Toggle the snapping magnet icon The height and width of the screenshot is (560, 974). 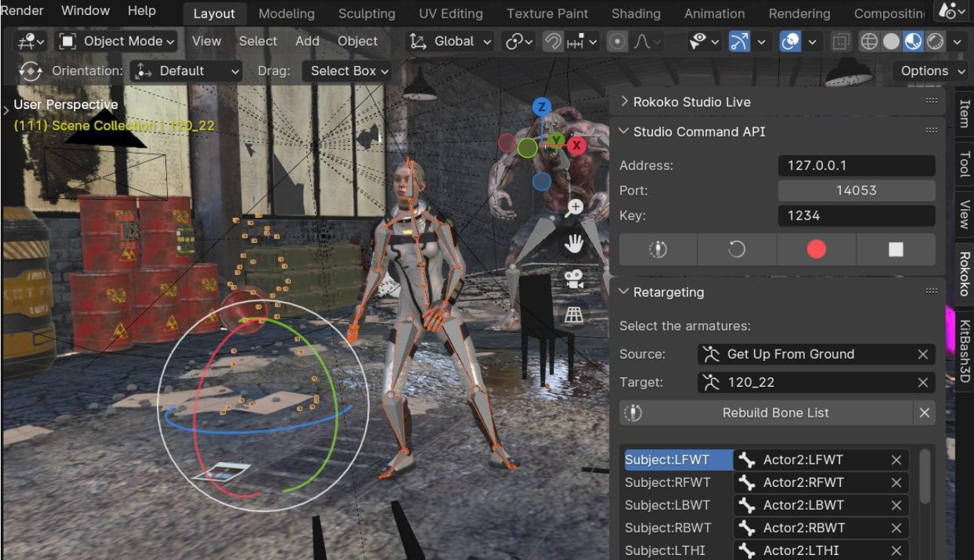pyautogui.click(x=552, y=42)
